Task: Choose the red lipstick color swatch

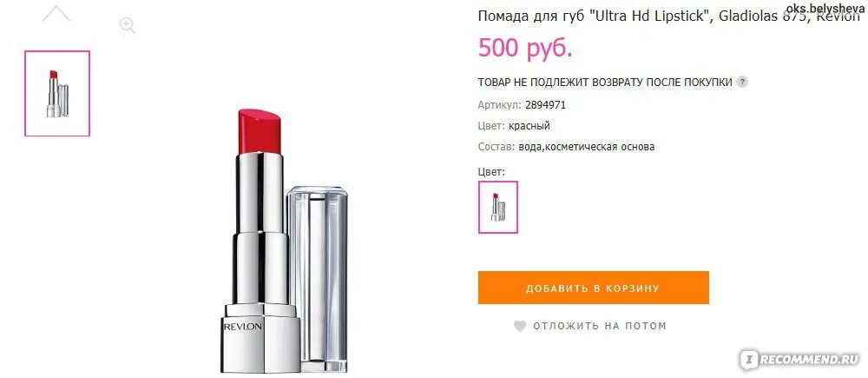Action: 497,207
